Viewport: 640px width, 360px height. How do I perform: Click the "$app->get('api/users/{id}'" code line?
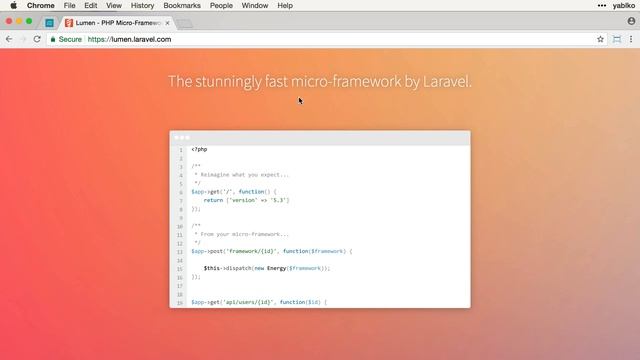(259, 302)
